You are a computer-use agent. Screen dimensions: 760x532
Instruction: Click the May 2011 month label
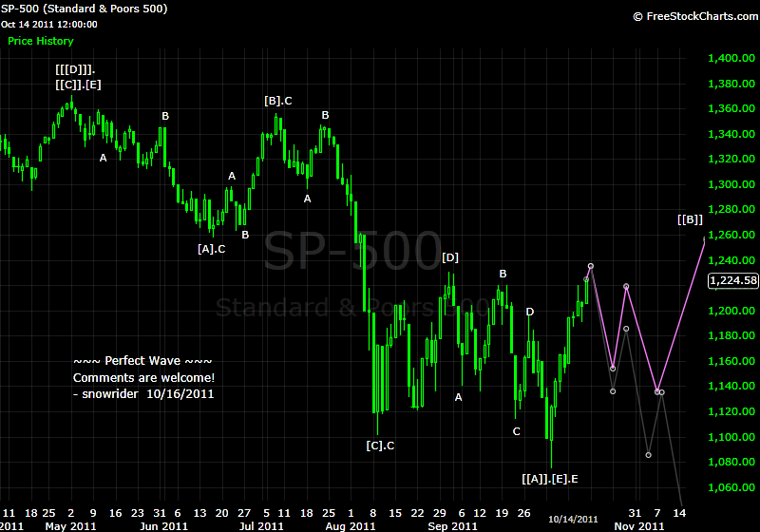(x=70, y=526)
